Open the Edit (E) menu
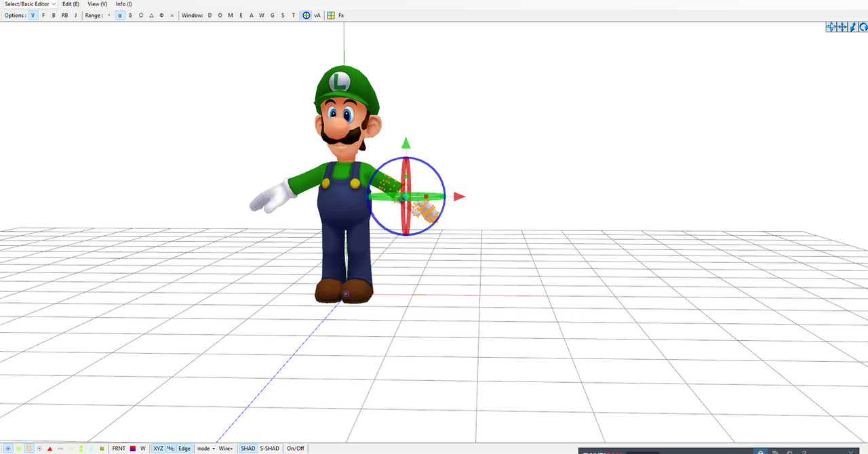868x454 pixels. click(71, 4)
